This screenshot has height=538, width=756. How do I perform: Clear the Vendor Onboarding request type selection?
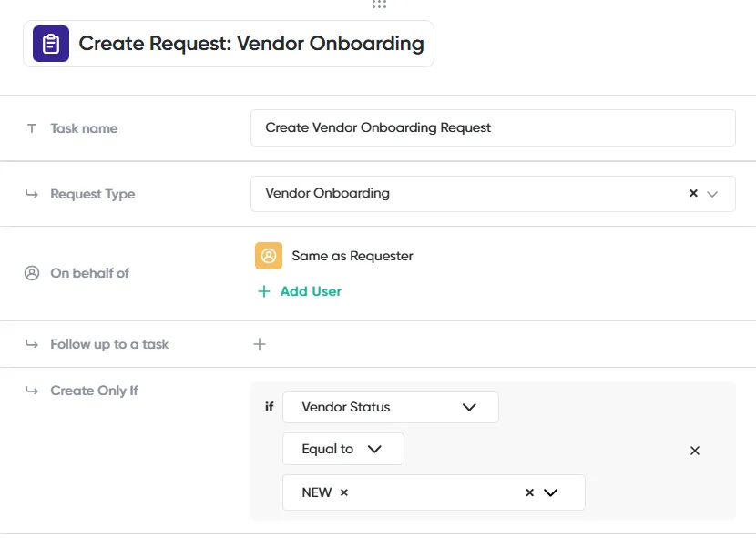[693, 193]
